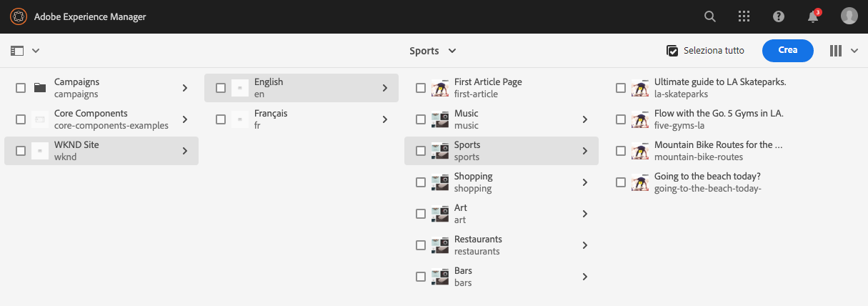Select the Restaurants page item
This screenshot has width=868, height=306.
point(478,245)
